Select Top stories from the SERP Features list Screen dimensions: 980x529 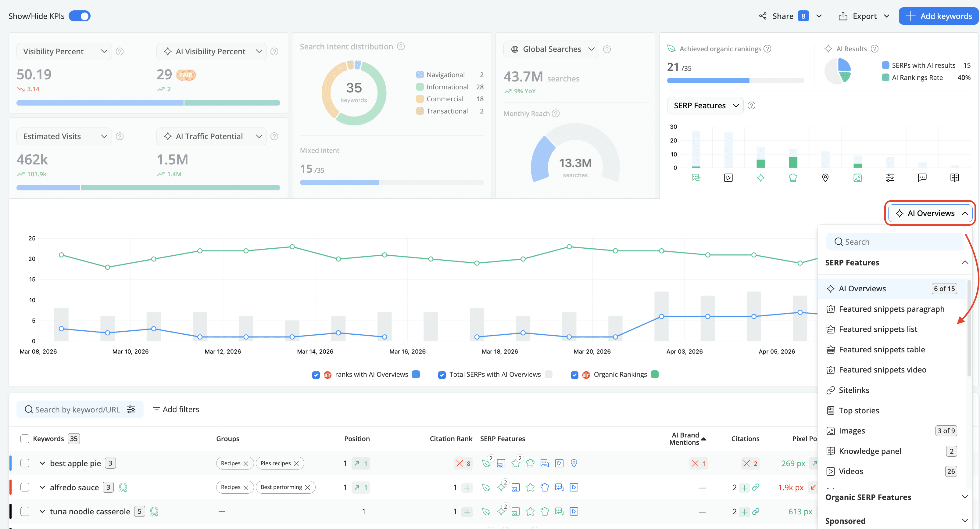coord(859,410)
